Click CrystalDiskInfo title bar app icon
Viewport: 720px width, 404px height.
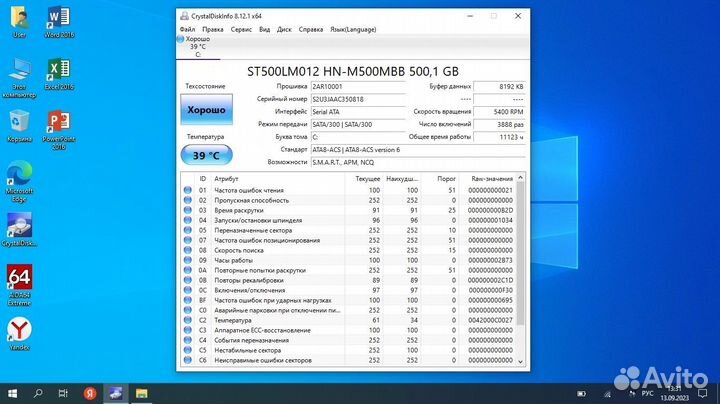pos(184,16)
